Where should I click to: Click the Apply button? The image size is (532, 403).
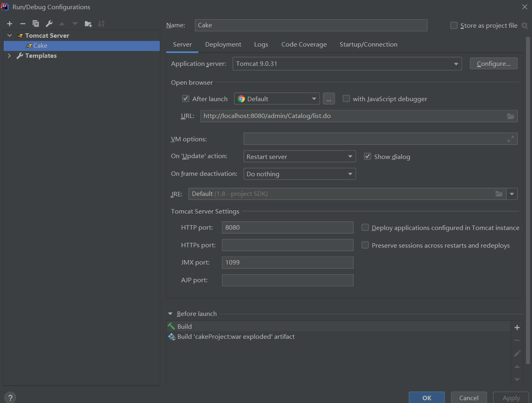(x=511, y=397)
